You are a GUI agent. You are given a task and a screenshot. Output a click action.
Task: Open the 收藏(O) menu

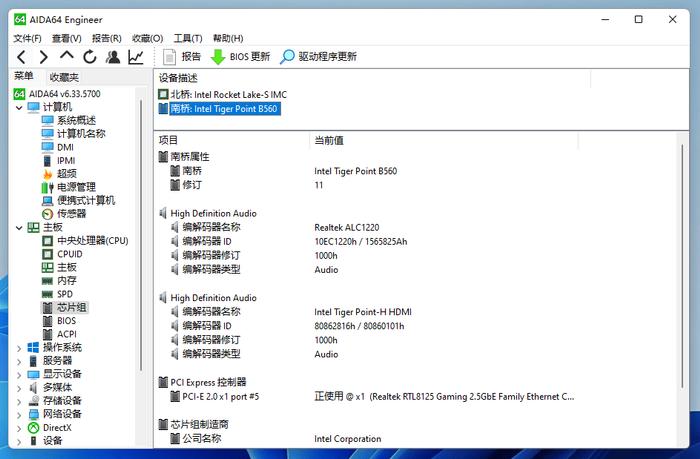tap(148, 38)
